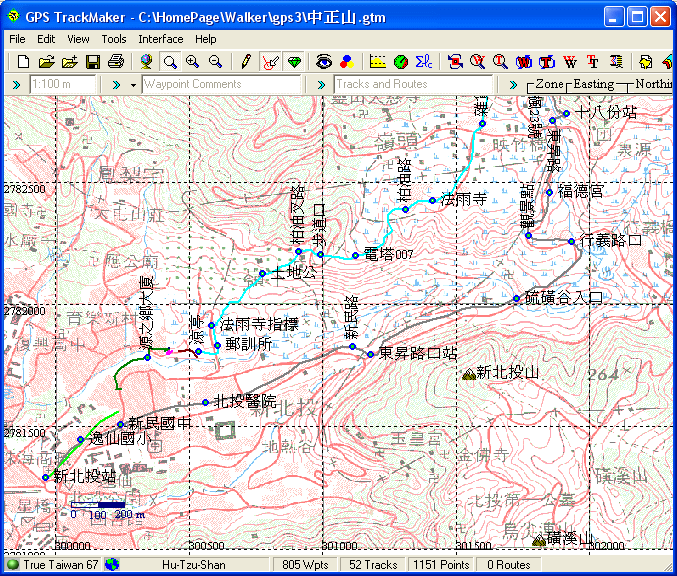Click the 805 Wpts status panel

coord(305,565)
